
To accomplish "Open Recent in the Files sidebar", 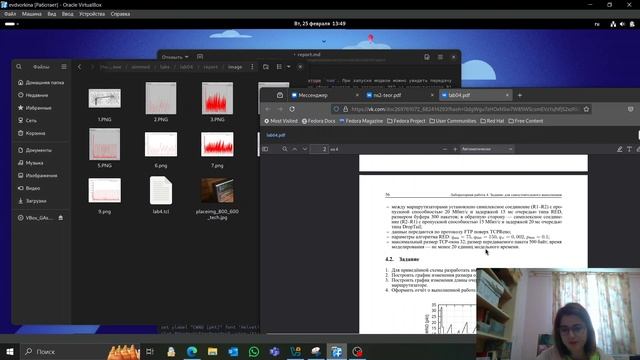I will click(x=33, y=95).
